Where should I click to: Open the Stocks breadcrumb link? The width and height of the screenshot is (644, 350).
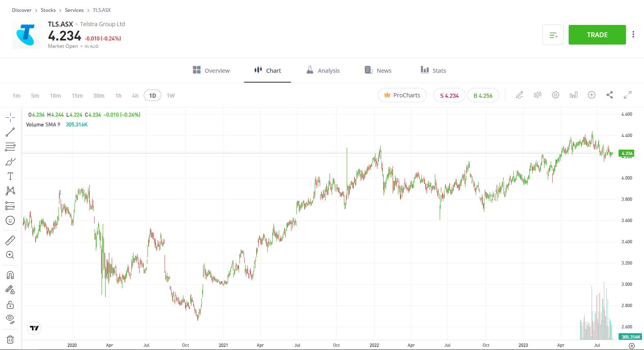point(48,10)
